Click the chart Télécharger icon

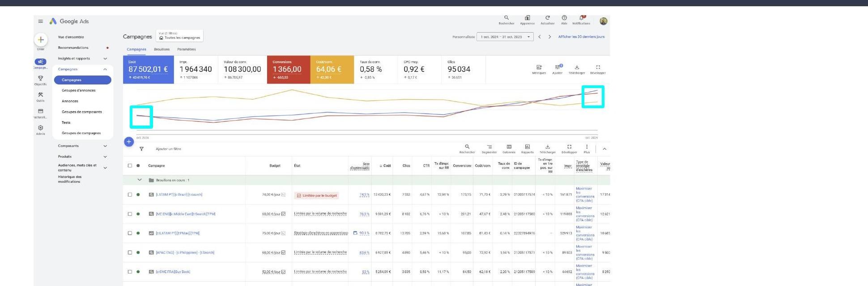[577, 67]
